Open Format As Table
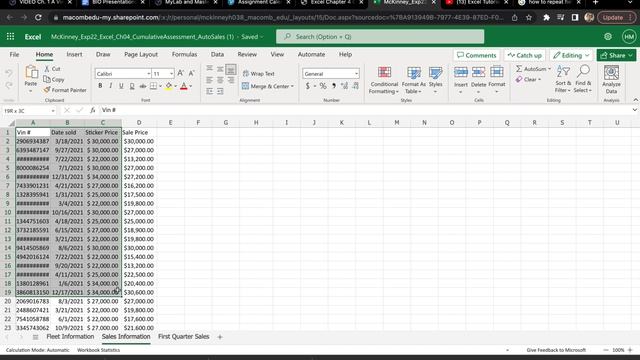This screenshot has width=640, height=360. 413,80
